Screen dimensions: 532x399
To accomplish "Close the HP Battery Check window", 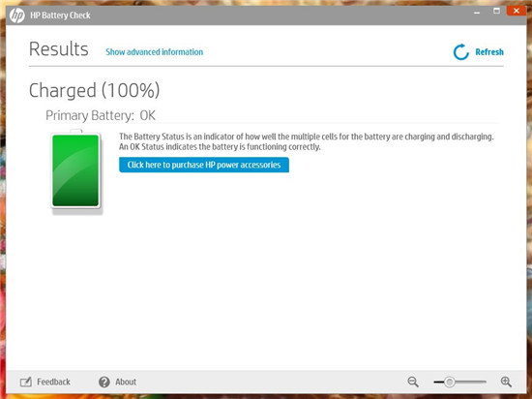I will [517, 11].
